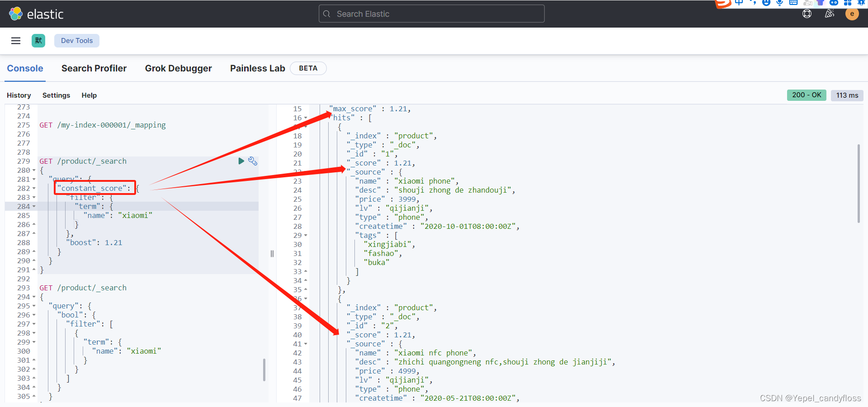The image size is (868, 407).
Task: Click the news announcements party icon
Action: pyautogui.click(x=830, y=14)
